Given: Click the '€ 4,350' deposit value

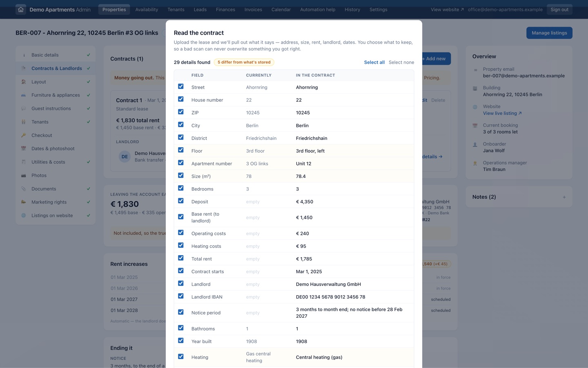Looking at the screenshot, I should pos(305,202).
